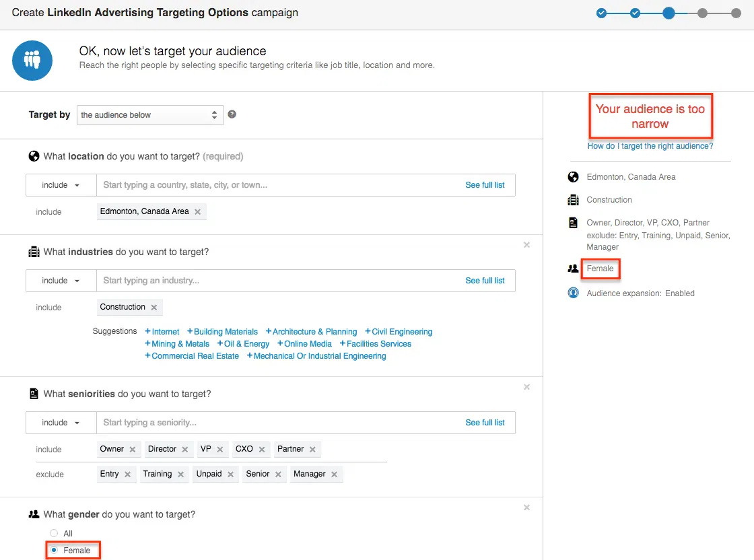
Task: Click the blue audience icon in the header
Action: pyautogui.click(x=32, y=60)
